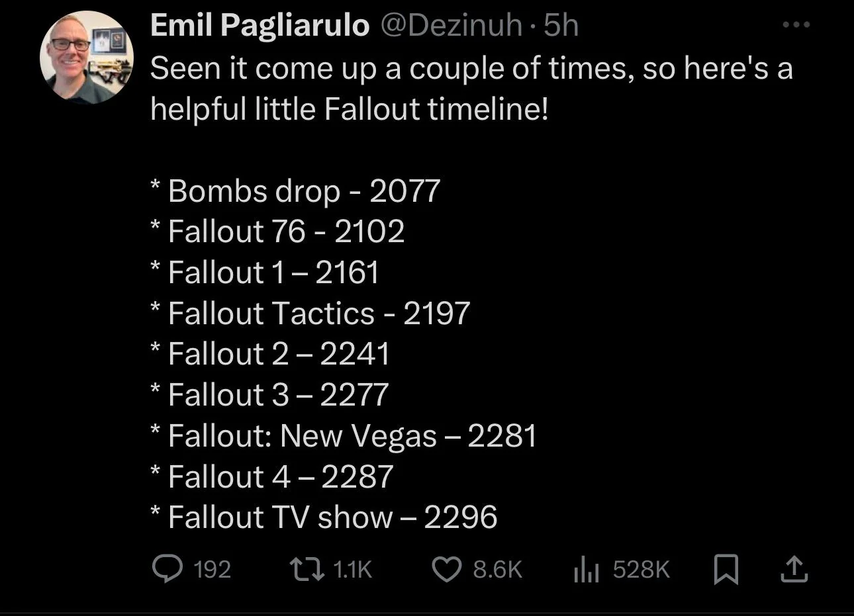Select the Fallout 76 - 2102 line
This screenshot has height=616, width=854.
coord(277,231)
